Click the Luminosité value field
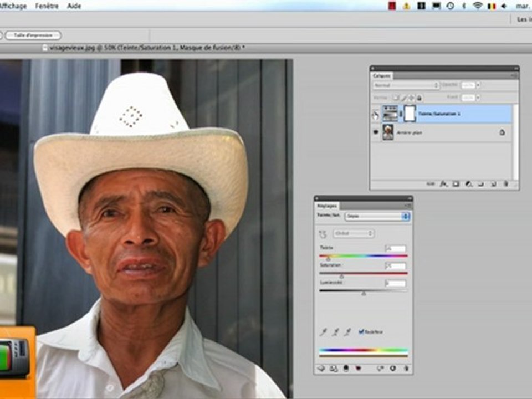The image size is (532, 399). point(396,283)
